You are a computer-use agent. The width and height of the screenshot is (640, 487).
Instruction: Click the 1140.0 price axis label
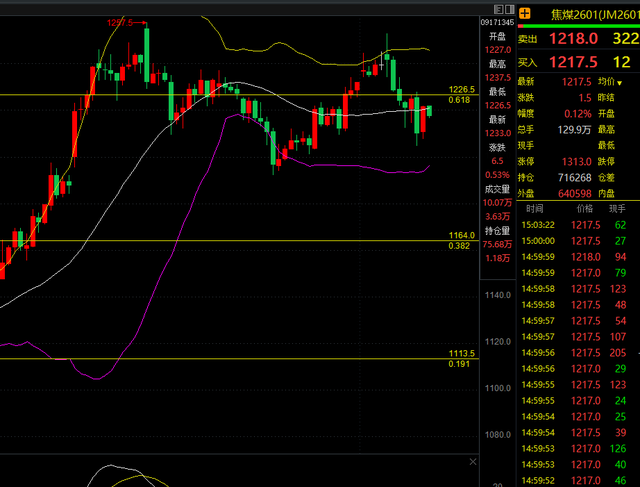point(498,295)
